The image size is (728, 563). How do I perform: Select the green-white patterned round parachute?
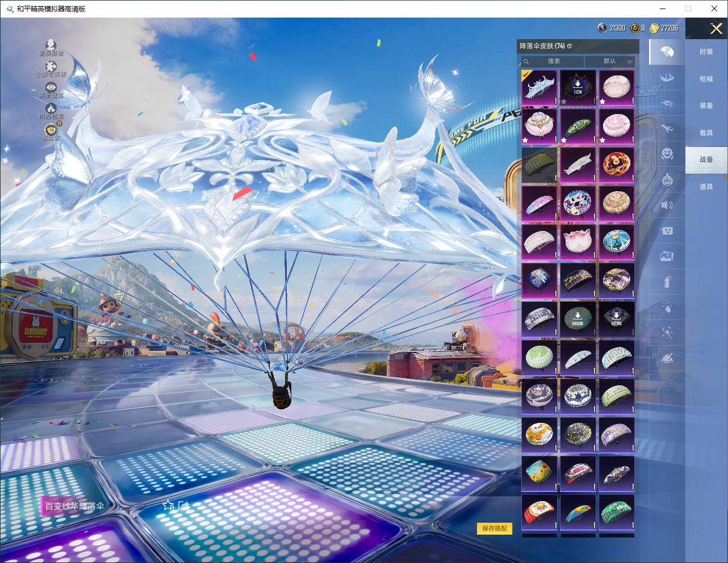[x=539, y=358]
